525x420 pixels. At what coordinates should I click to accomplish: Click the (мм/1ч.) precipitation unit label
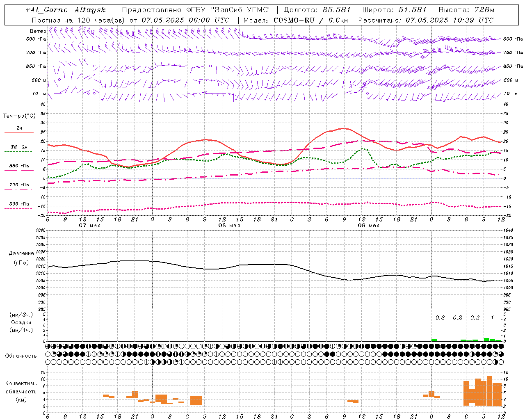point(21,330)
